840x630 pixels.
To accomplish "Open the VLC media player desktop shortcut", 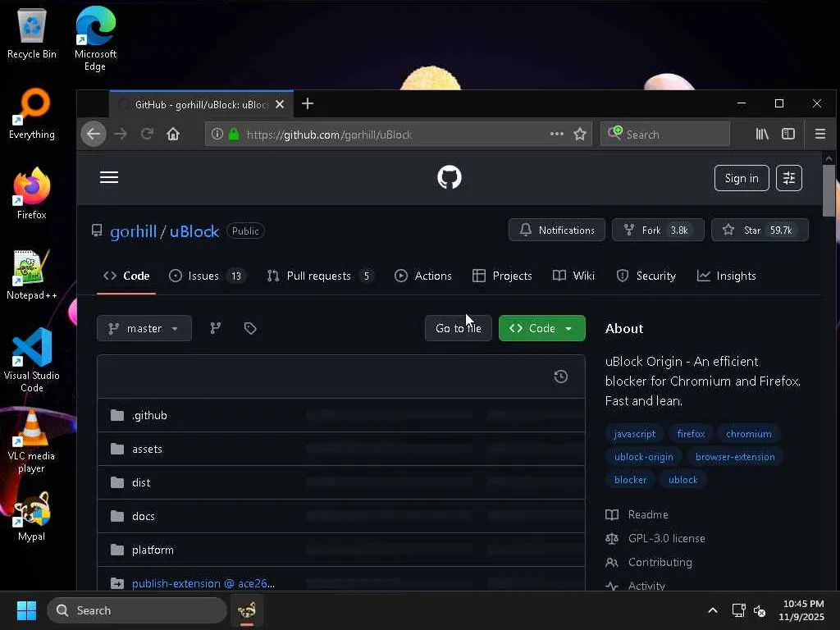I will (x=32, y=441).
